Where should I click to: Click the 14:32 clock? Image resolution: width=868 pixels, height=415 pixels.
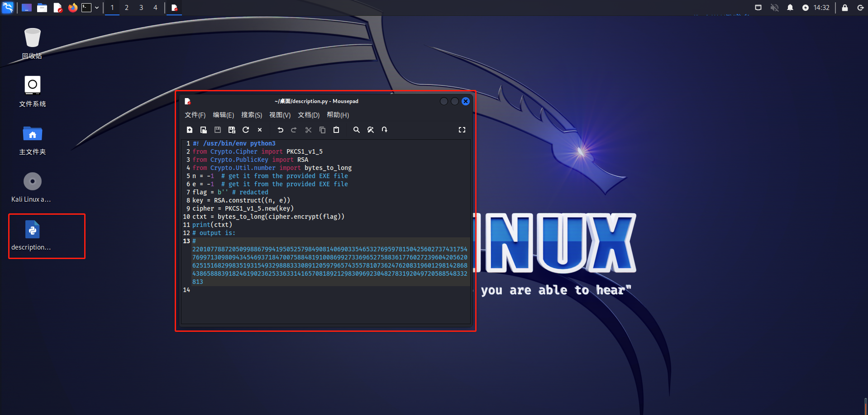[x=821, y=8]
